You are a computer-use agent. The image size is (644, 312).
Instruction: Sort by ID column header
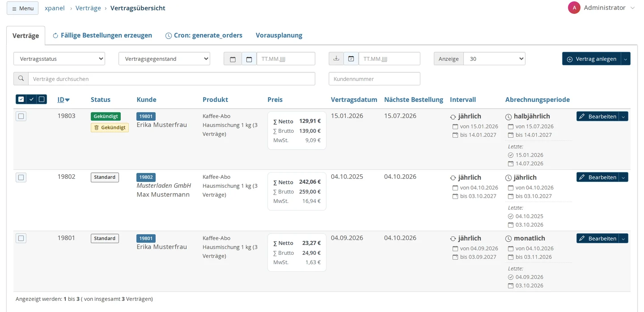click(64, 100)
